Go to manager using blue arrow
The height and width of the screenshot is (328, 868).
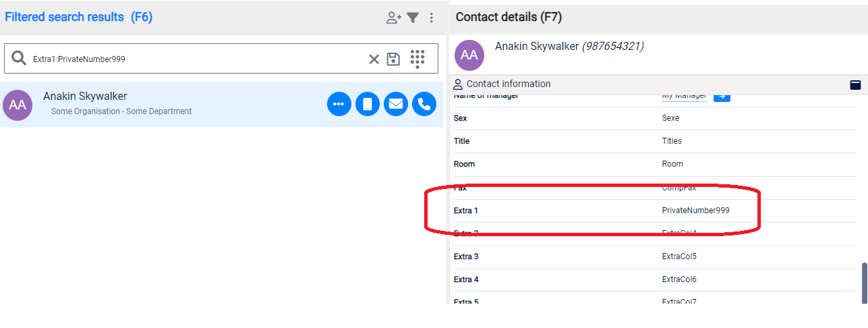tap(722, 97)
